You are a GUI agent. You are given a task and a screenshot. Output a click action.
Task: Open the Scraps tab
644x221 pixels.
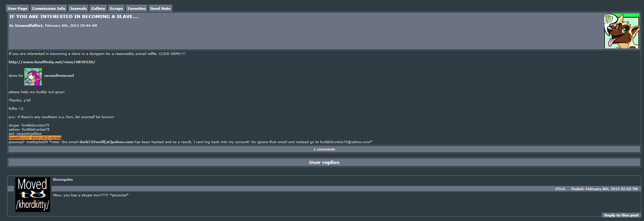[x=116, y=8]
